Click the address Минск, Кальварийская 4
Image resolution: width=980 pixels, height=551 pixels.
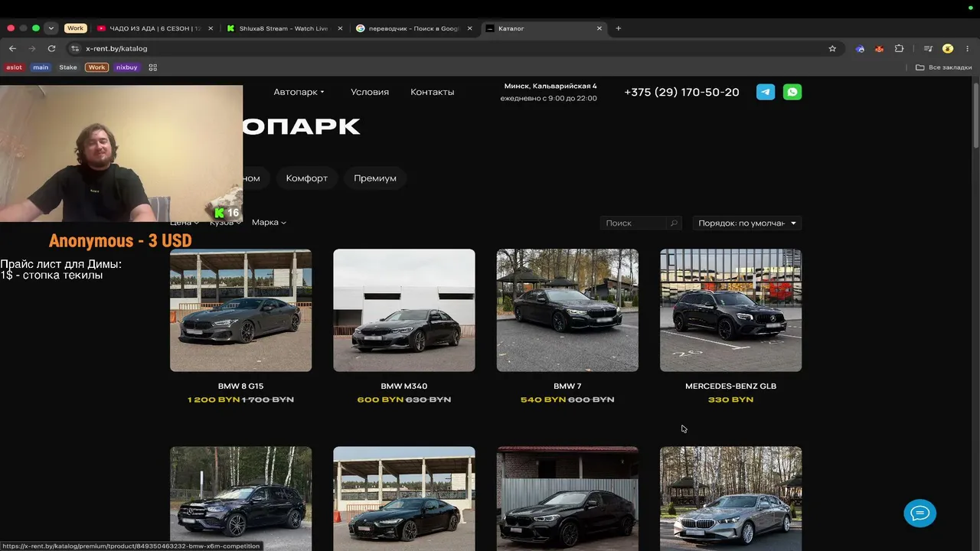point(550,86)
